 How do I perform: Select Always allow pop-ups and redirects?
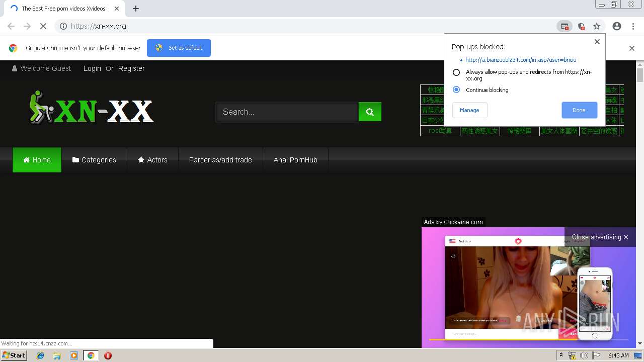click(456, 72)
